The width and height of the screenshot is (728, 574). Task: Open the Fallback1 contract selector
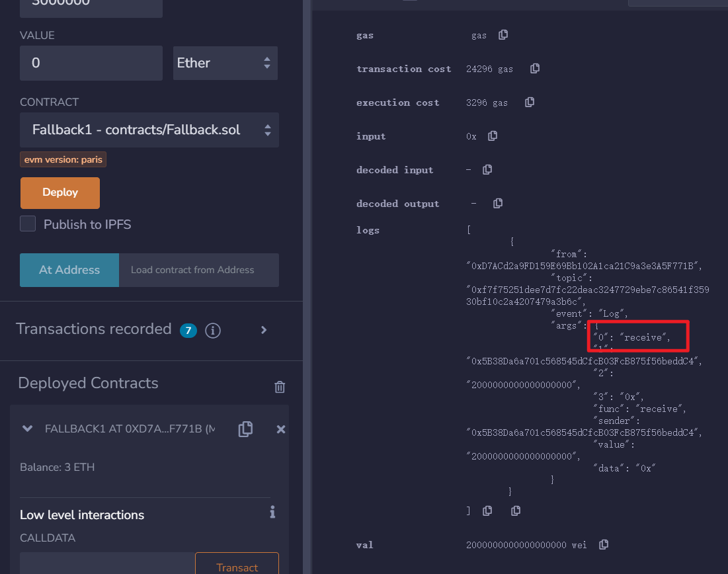click(149, 130)
